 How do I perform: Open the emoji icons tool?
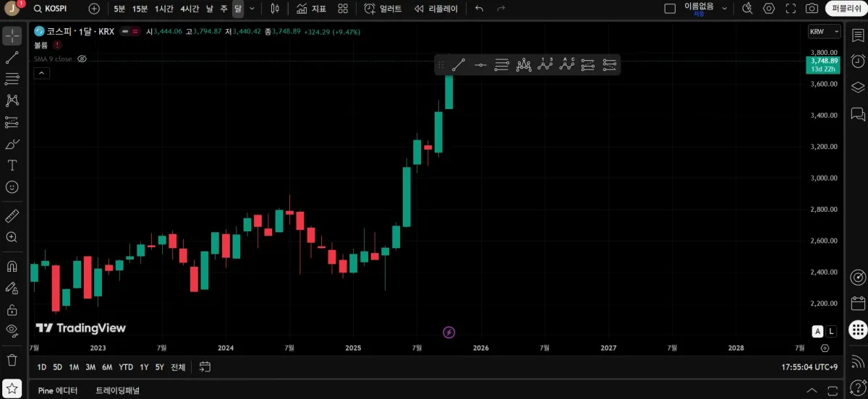point(12,186)
